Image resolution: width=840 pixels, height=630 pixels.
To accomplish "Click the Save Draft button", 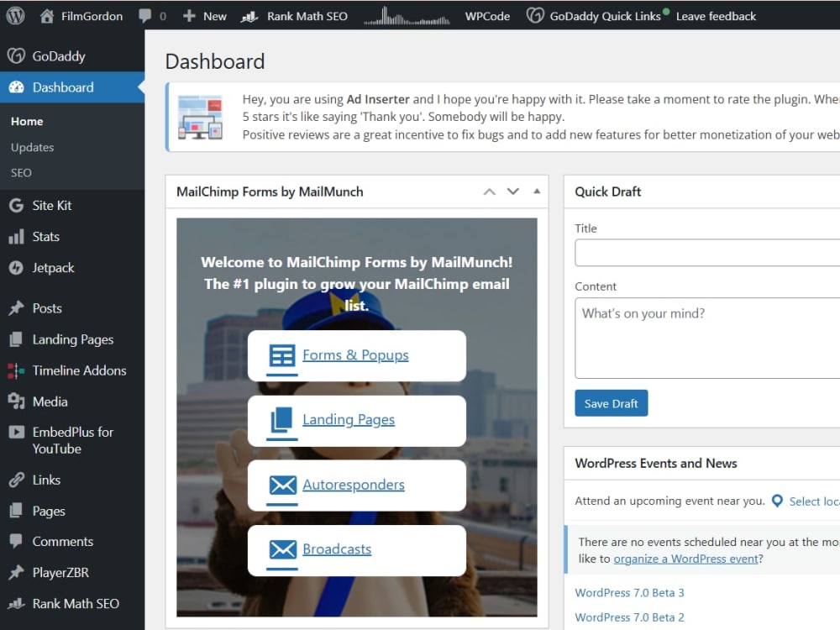I will coord(611,403).
